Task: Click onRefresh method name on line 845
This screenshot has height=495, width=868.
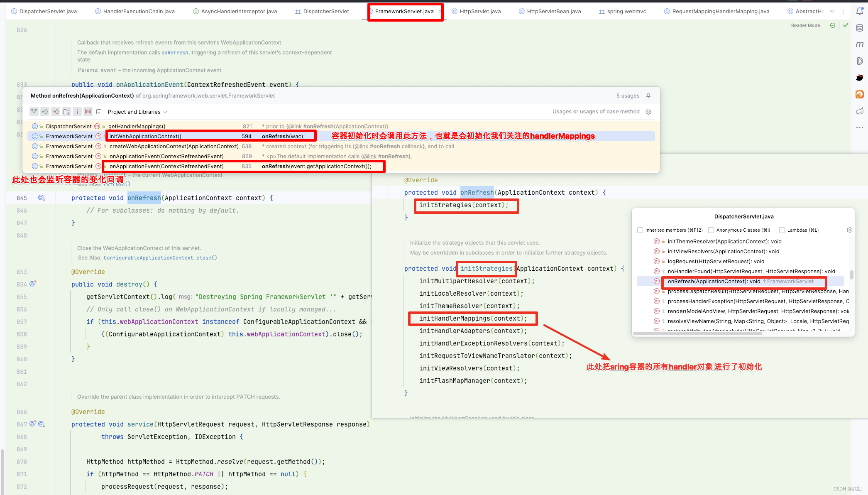Action: point(144,198)
